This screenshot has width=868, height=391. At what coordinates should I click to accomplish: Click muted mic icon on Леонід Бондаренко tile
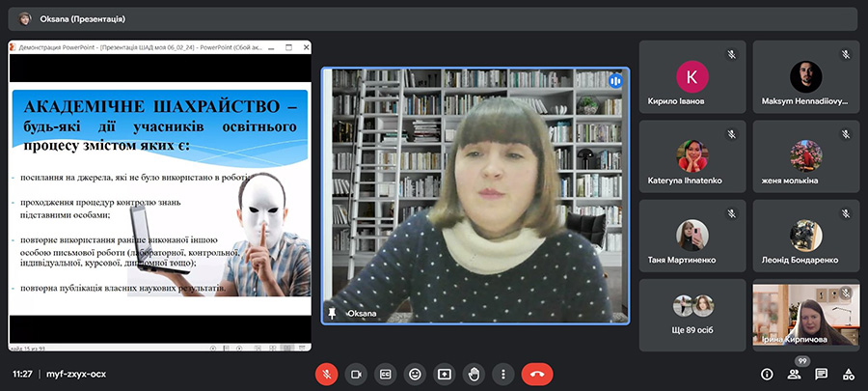coord(845,212)
